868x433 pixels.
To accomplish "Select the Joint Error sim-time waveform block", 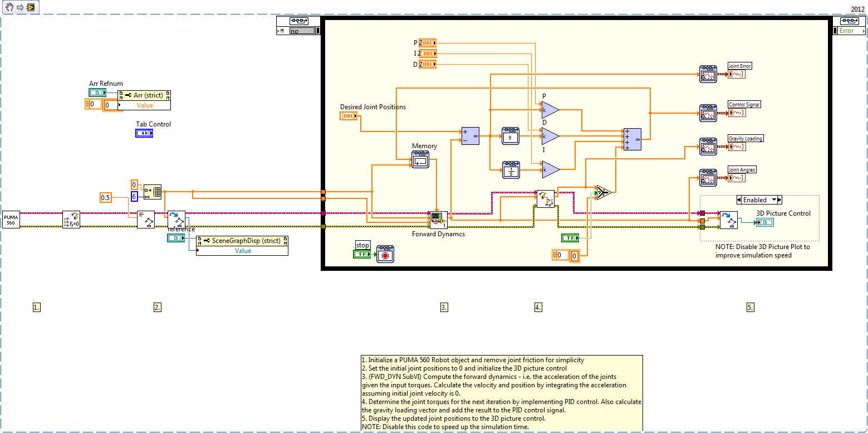I will (708, 74).
